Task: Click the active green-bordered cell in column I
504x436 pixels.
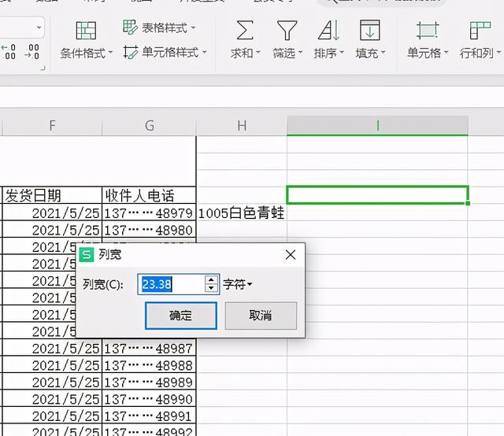Action: pos(377,195)
